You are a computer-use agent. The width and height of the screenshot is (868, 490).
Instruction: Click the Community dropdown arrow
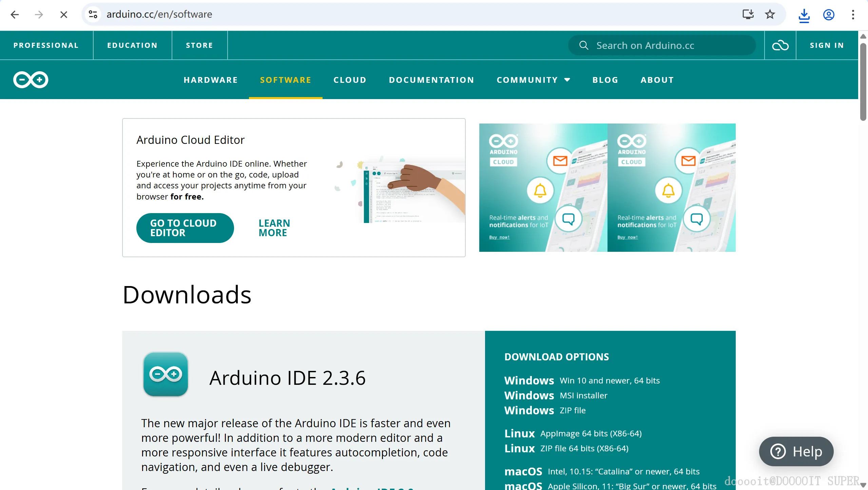(567, 80)
